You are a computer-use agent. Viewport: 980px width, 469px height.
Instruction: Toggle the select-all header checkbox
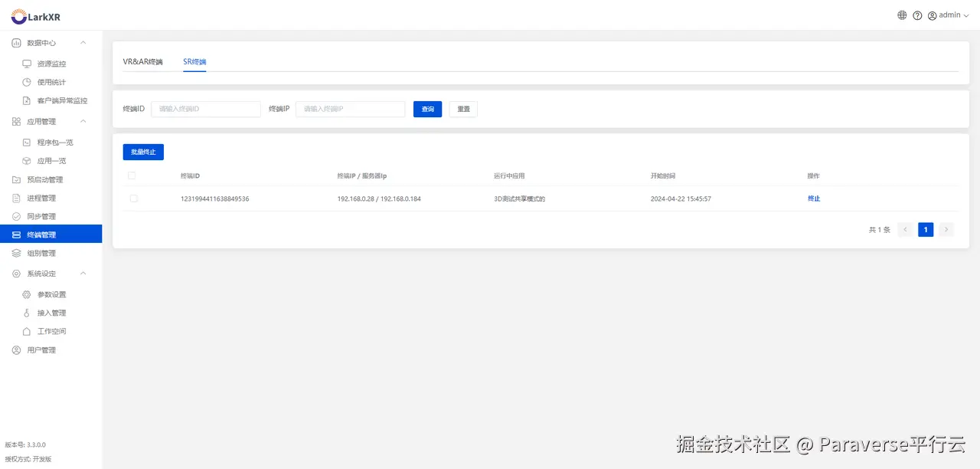click(x=132, y=175)
